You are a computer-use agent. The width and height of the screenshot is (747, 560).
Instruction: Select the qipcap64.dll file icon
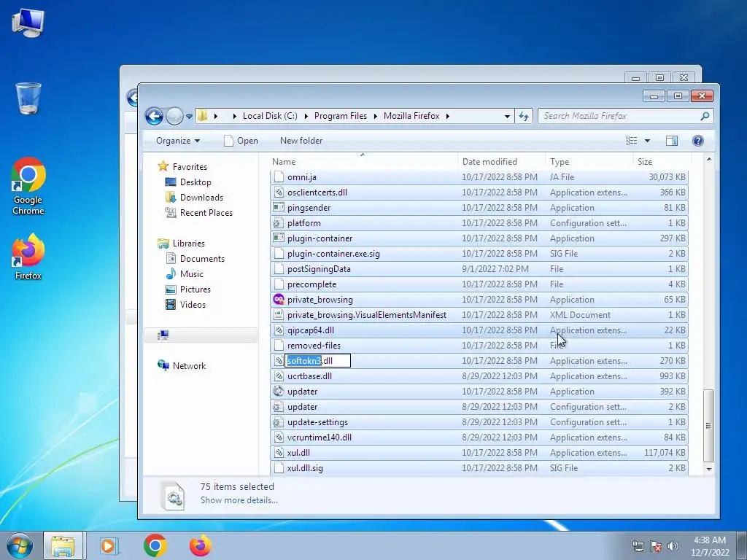pyautogui.click(x=279, y=330)
